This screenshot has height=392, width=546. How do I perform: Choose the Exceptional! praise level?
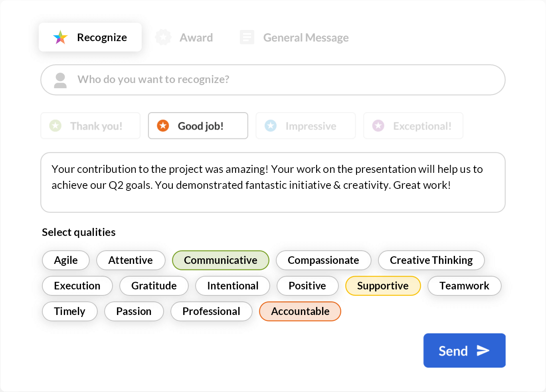click(413, 126)
